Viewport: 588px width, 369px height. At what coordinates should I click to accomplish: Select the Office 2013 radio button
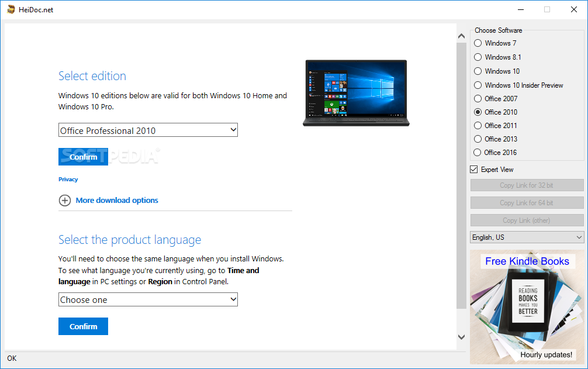[x=478, y=139]
